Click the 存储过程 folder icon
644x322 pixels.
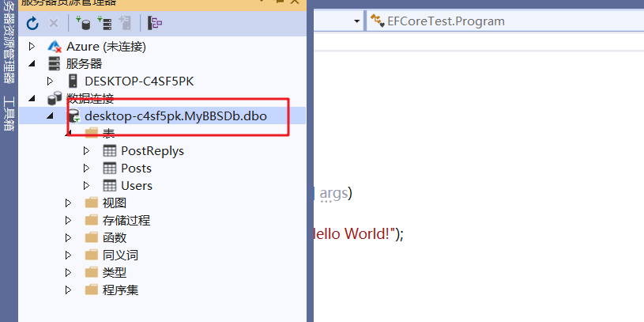coord(91,220)
